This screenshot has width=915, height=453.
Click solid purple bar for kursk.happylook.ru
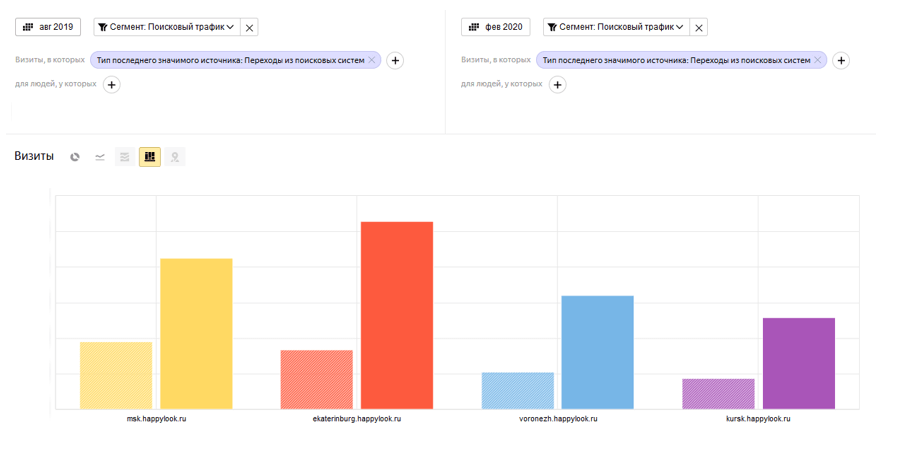coord(799,363)
